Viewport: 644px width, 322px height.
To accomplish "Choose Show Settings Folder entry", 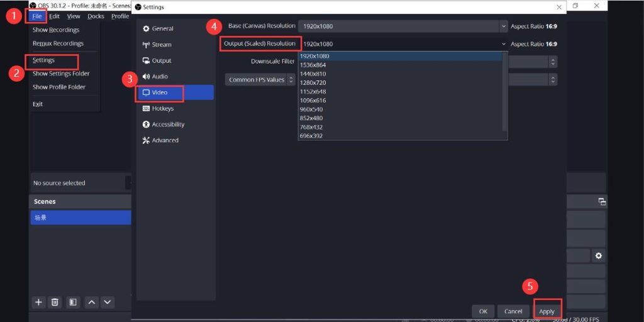I will (x=61, y=74).
